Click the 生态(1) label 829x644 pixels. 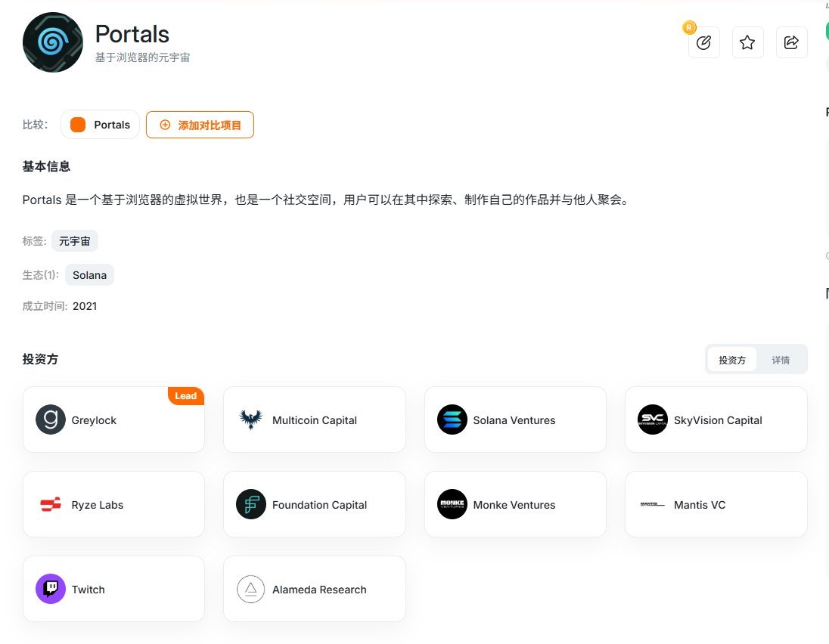tap(41, 274)
